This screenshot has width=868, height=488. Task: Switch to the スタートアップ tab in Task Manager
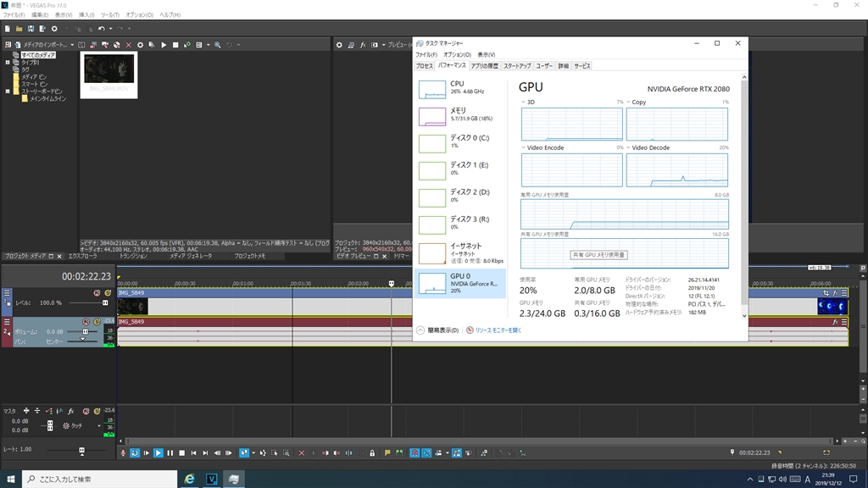[x=516, y=66]
